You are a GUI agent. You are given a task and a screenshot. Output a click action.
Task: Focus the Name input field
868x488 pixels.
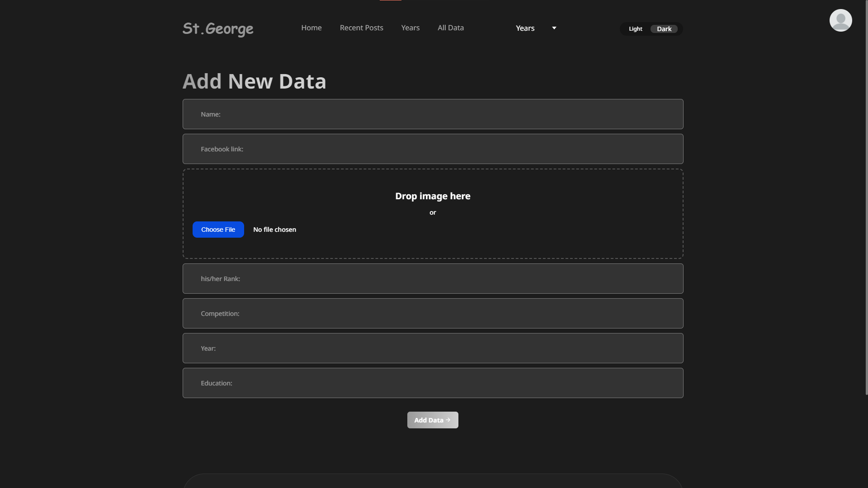click(433, 114)
